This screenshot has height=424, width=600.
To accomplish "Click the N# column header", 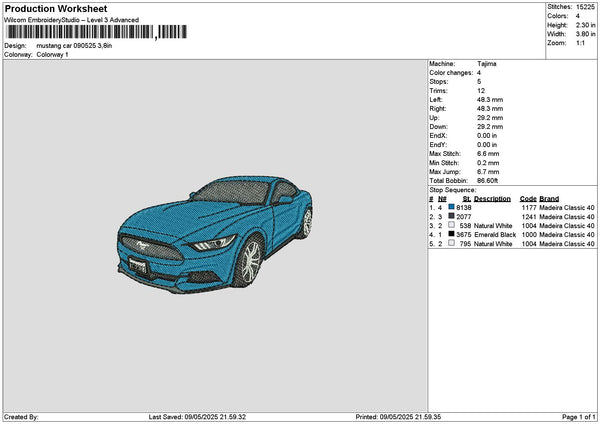I will click(x=442, y=198).
